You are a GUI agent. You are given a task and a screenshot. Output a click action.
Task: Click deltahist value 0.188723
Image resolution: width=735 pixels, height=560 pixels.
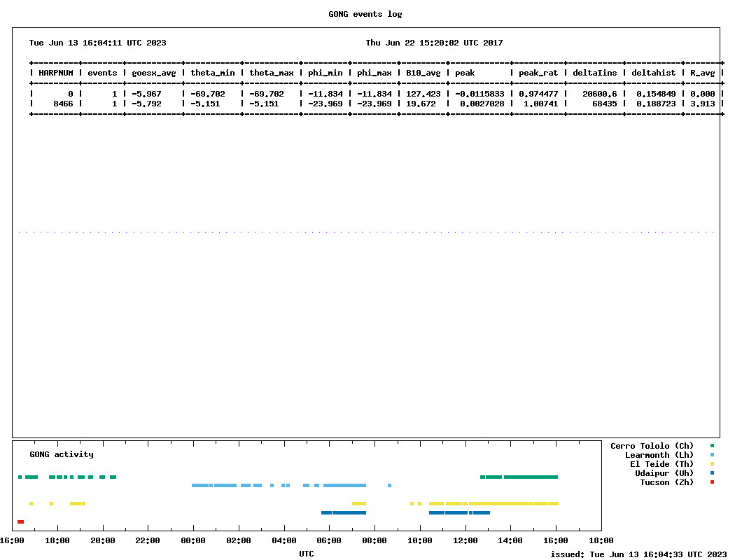(656, 104)
